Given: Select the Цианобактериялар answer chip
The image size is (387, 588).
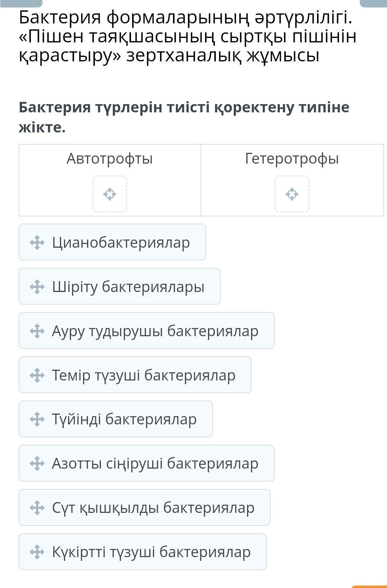Looking at the screenshot, I should tap(121, 242).
